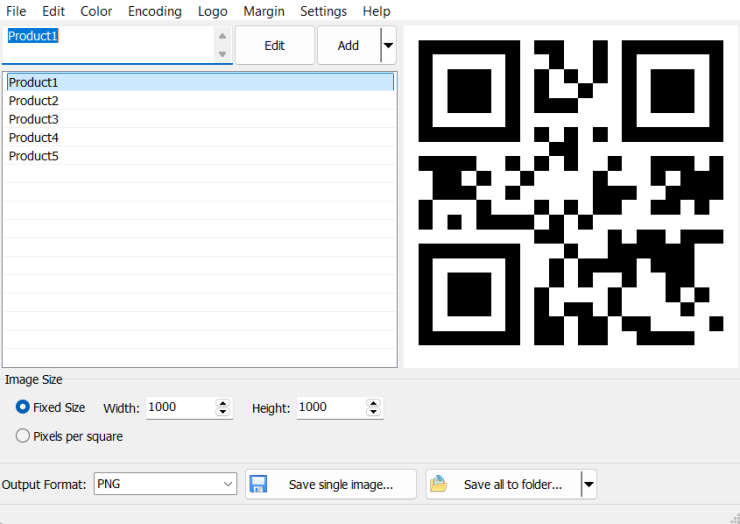This screenshot has width=740, height=524.
Task: Open the Settings menu
Action: point(323,11)
